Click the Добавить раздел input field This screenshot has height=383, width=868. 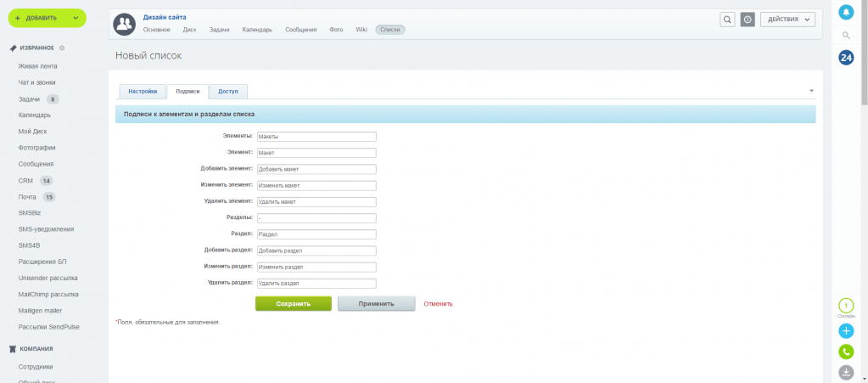pos(316,251)
